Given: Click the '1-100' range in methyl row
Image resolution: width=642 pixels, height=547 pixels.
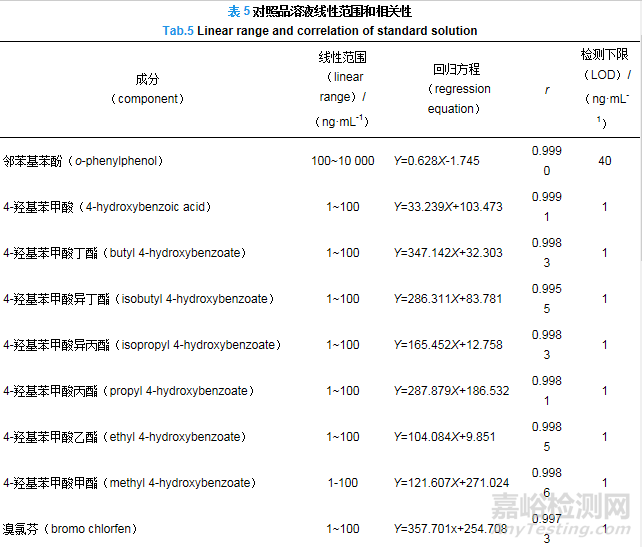Looking at the screenshot, I should 343,483.
